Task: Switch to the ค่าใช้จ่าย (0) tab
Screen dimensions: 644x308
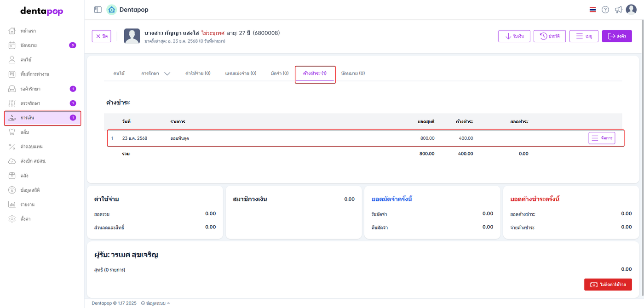Action: pyautogui.click(x=198, y=73)
